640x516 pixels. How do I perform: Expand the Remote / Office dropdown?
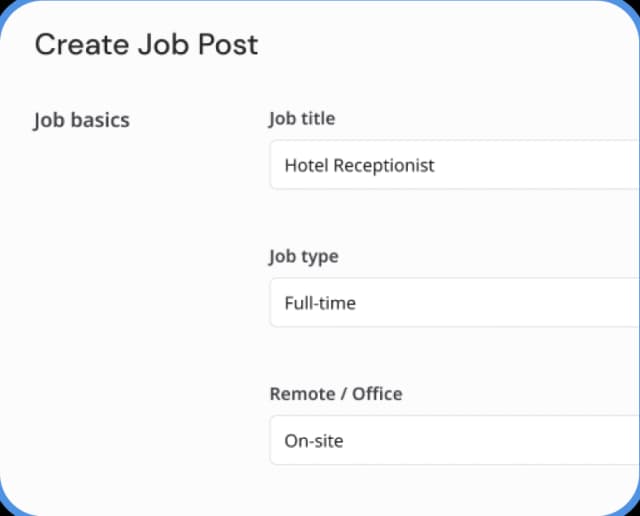453,440
